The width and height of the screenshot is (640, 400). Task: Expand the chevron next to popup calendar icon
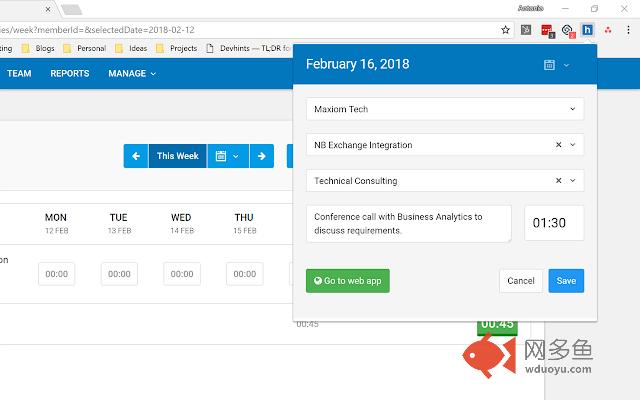click(567, 65)
